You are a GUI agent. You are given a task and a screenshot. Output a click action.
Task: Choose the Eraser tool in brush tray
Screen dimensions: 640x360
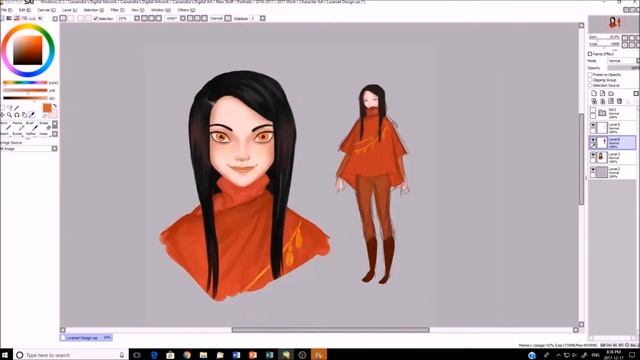pyautogui.click(x=44, y=126)
